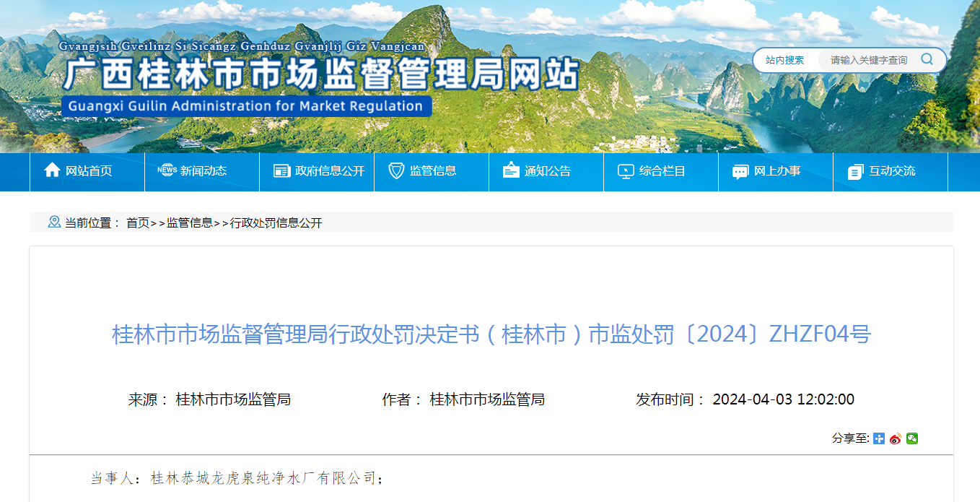Click the document icon beside 政府信息公开
The width and height of the screenshot is (980, 502).
coord(281,171)
